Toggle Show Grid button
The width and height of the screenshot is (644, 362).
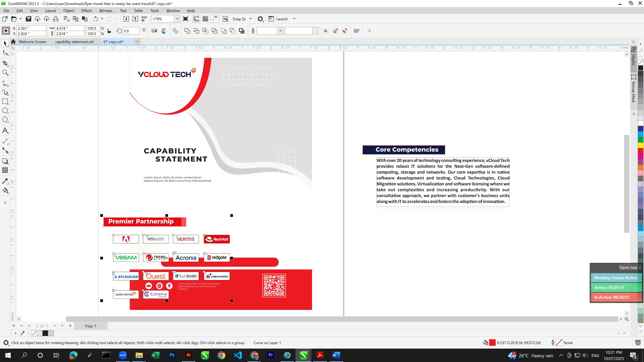point(205,19)
